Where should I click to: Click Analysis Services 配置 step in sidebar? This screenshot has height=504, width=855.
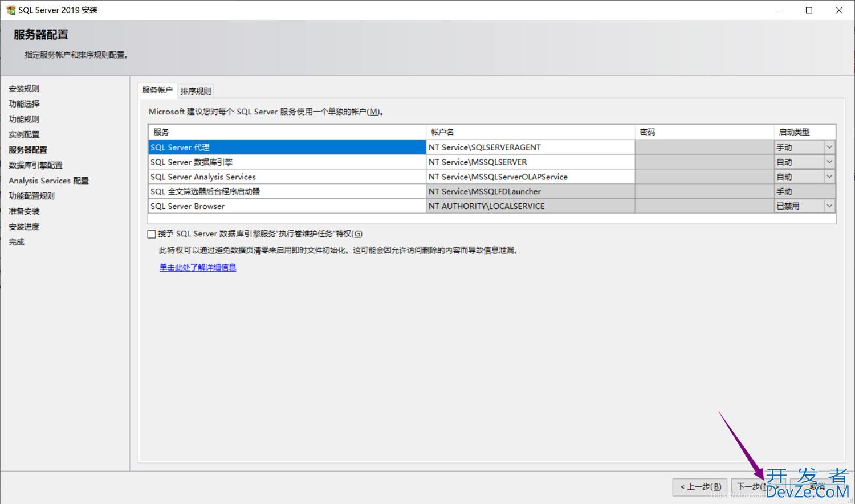48,181
